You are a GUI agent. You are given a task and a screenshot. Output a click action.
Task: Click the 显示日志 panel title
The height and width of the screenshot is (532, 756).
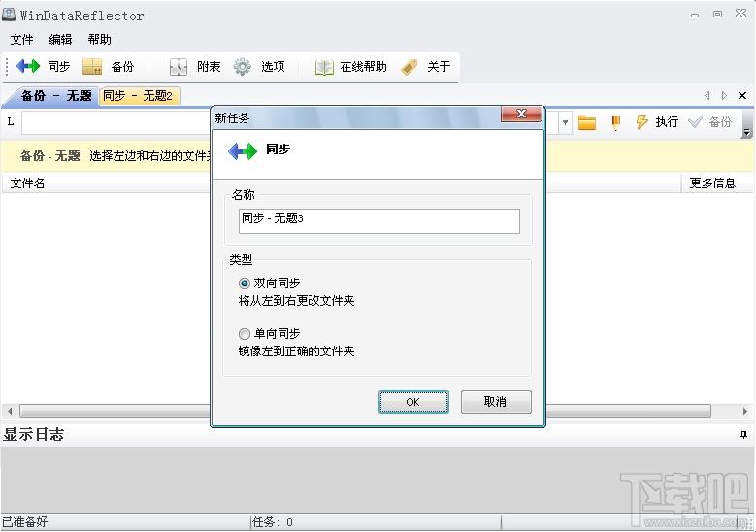tap(34, 435)
